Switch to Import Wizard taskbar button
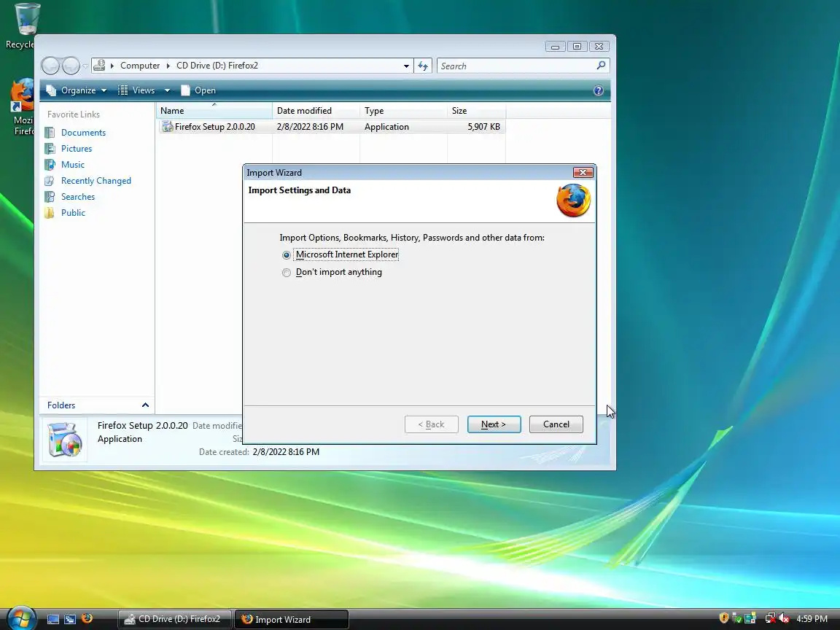This screenshot has height=630, width=840. 292,619
